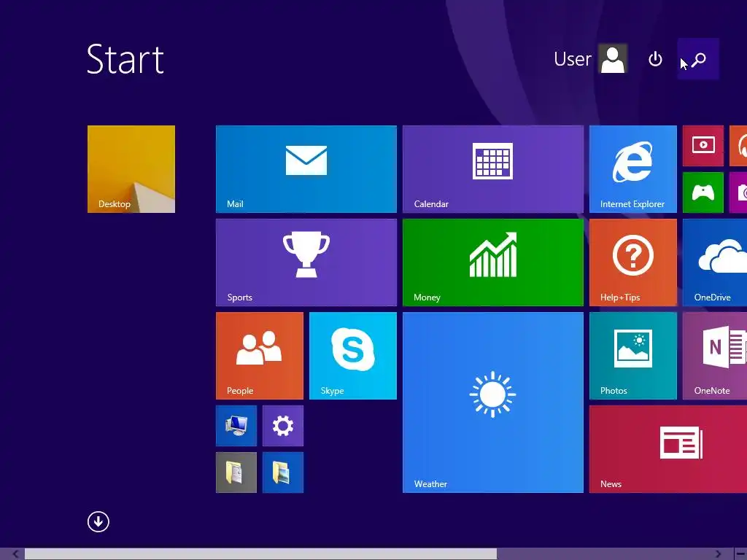Open the OneNote tile
This screenshot has height=560, width=747.
[x=715, y=356]
